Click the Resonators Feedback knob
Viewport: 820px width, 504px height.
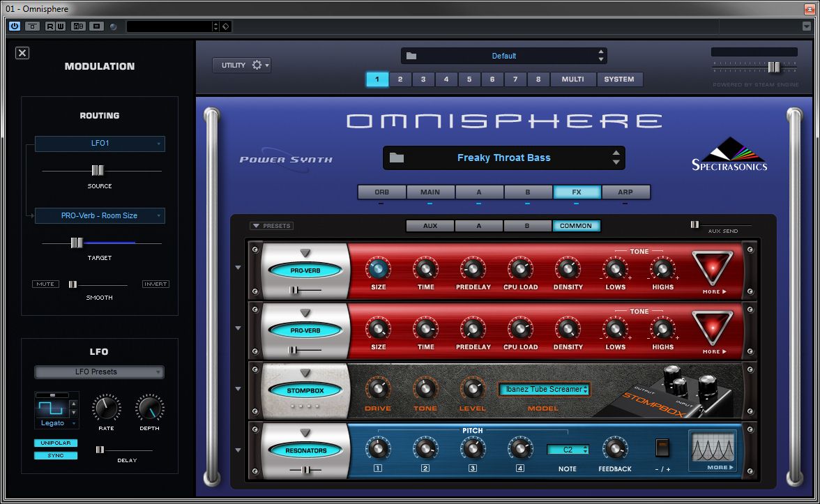(615, 449)
